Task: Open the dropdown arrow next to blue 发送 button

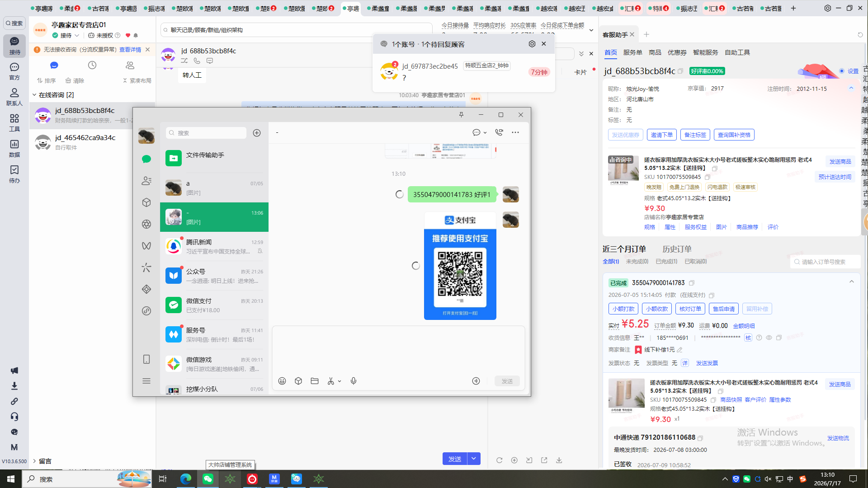Action: [474, 459]
